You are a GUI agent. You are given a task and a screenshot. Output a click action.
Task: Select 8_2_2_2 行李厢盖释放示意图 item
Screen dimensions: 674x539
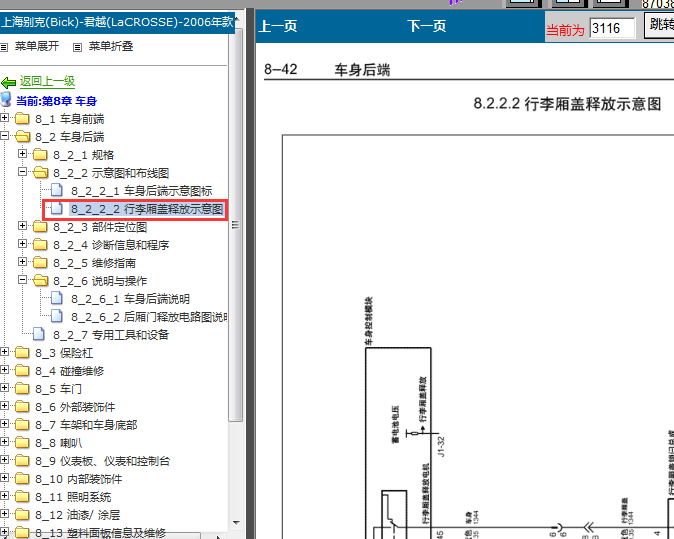[x=147, y=209]
